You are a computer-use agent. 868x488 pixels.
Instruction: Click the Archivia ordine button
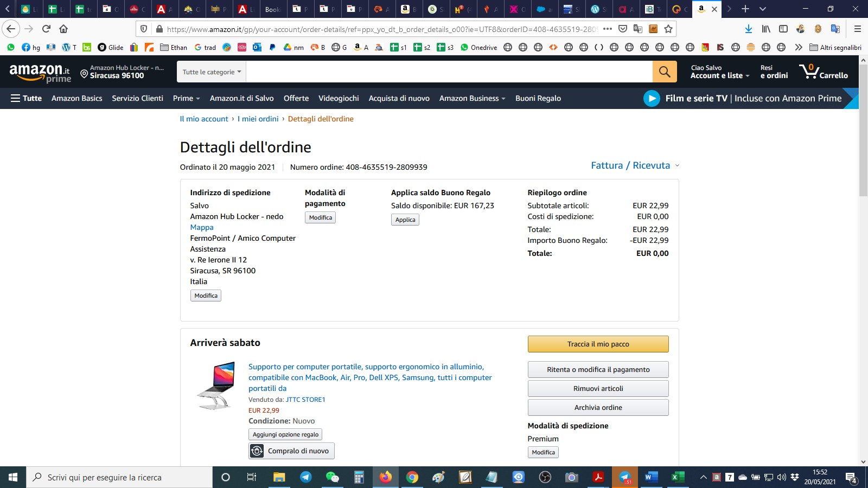coord(598,408)
